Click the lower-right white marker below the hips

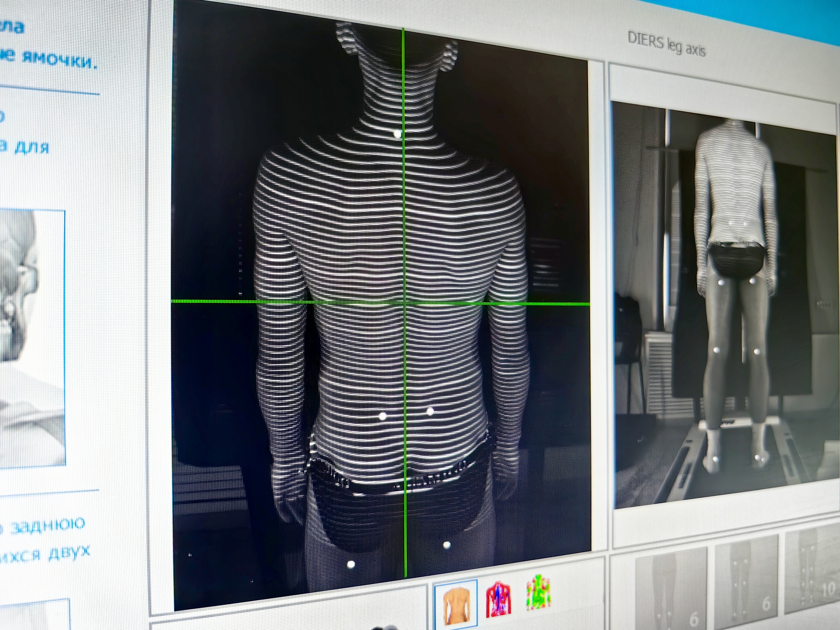tap(447, 545)
